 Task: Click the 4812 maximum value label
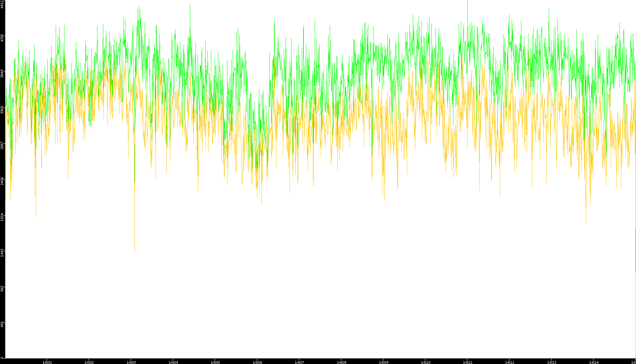[x=2, y=5]
